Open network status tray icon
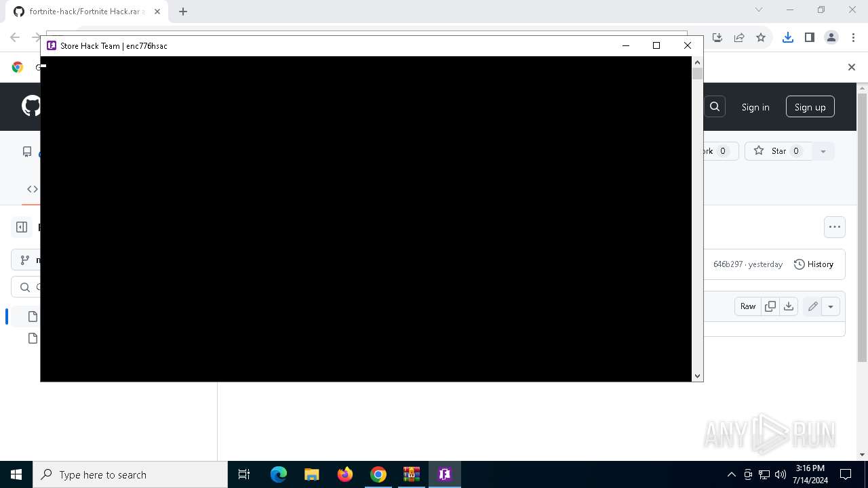The image size is (868, 488). click(764, 474)
